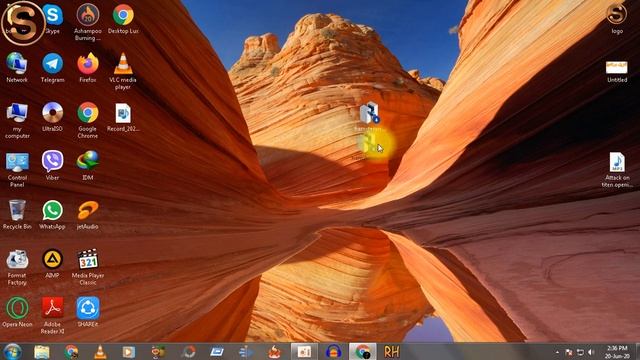The image size is (640, 360).
Task: Switch to the headphones app on taskbar
Action: coord(333,351)
